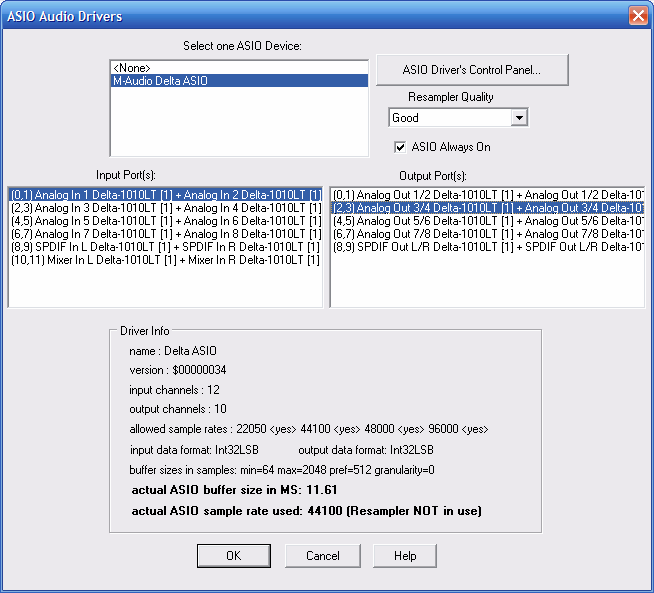This screenshot has height=593, width=654.
Task: Close the ASIO Audio Drivers dialog
Action: [x=638, y=16]
